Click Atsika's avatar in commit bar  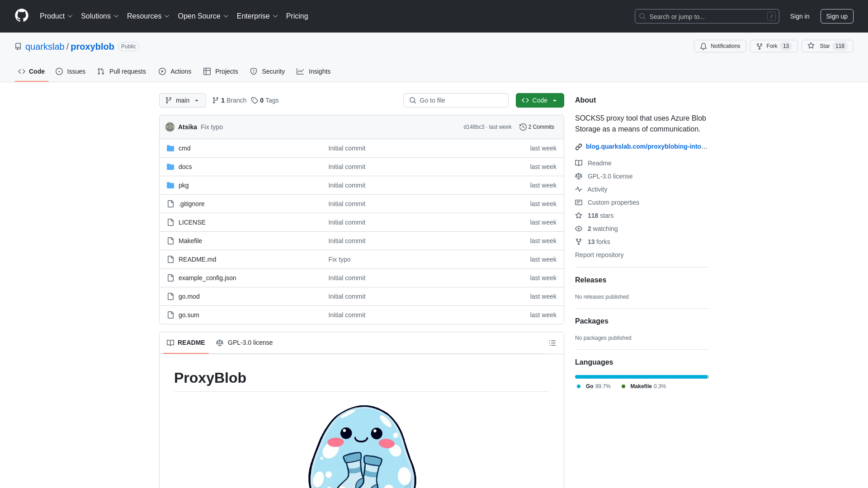click(170, 127)
